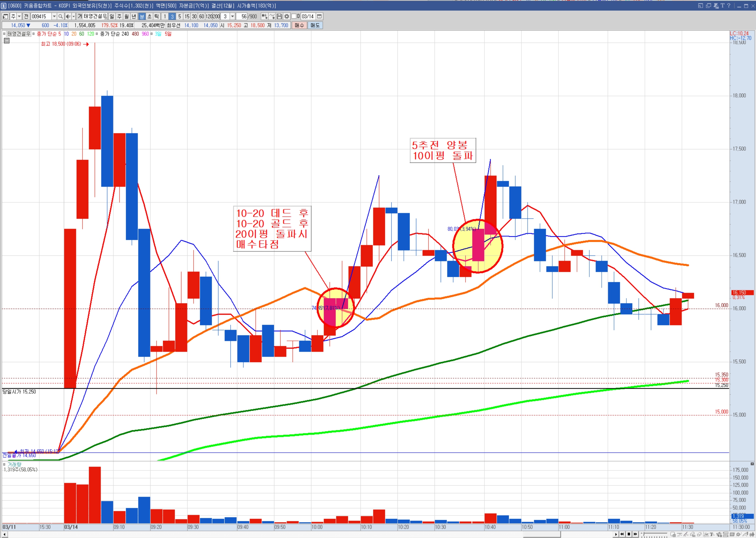Screen dimensions: 756x538
Task: Switch to the 15 minute interval
Action: pos(187,16)
